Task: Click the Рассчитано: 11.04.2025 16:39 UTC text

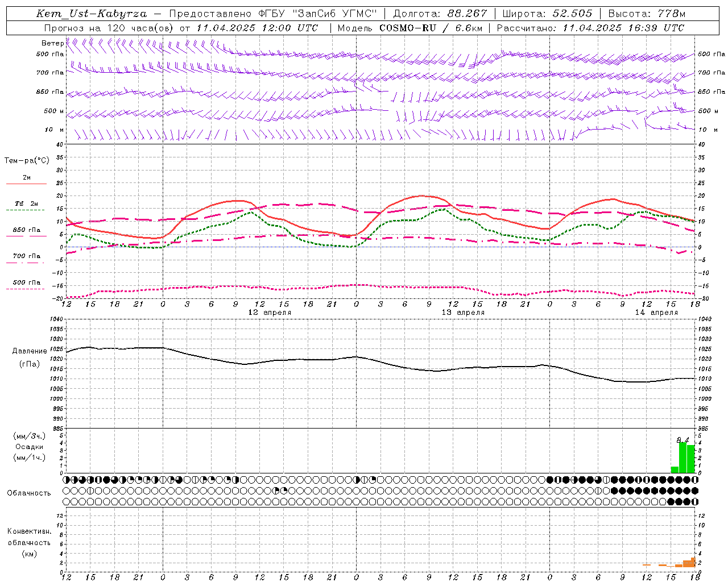Action: [590, 28]
